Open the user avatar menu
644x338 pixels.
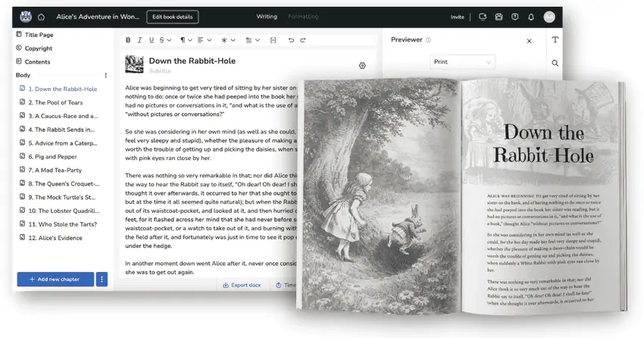[x=549, y=17]
